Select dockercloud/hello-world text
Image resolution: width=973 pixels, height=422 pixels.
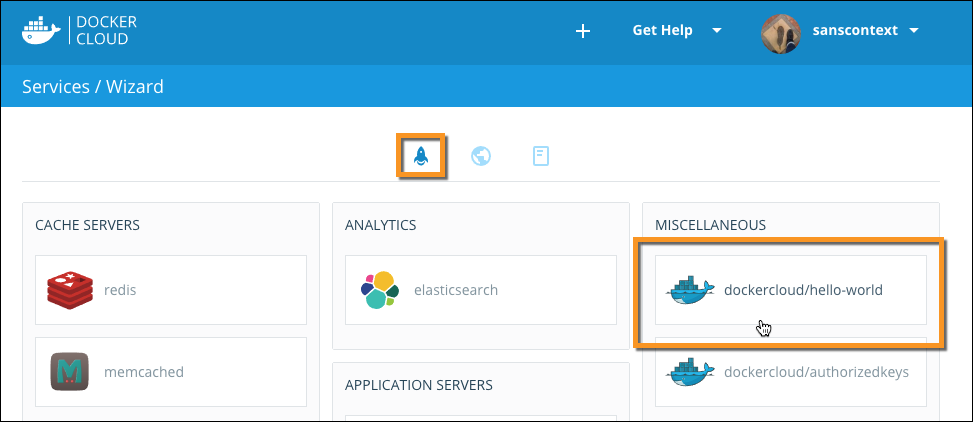pos(802,290)
